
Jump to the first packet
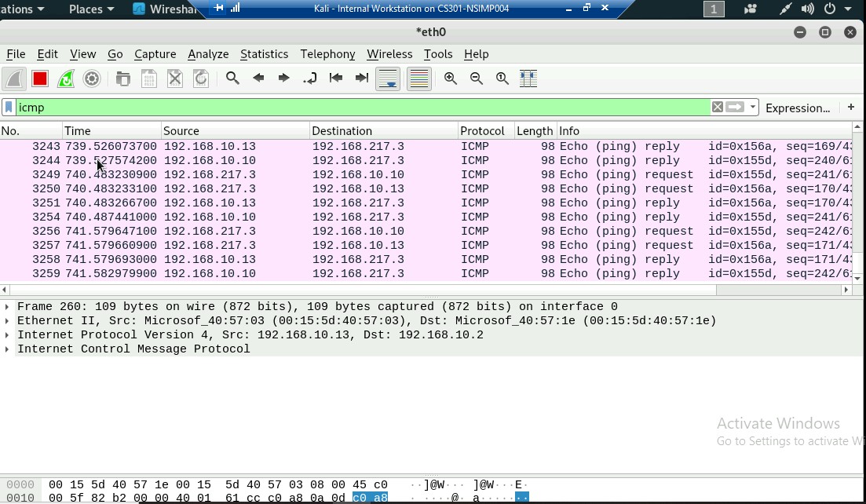click(x=336, y=79)
